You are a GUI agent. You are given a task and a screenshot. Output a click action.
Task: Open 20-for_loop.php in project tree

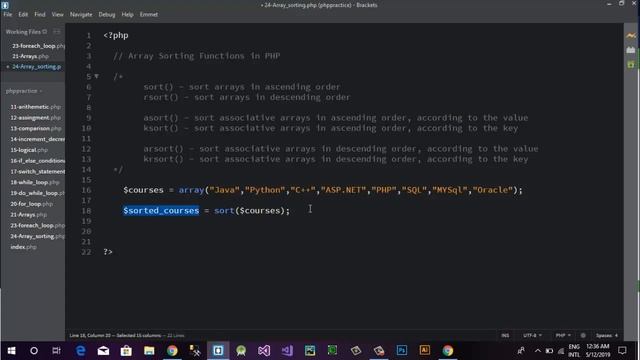coord(31,204)
